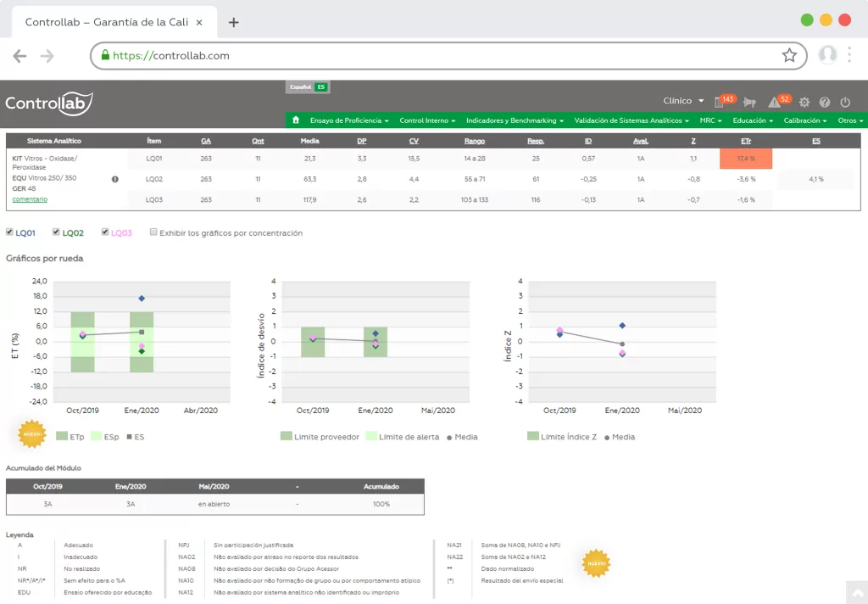The image size is (868, 604).
Task: Click the power logout icon
Action: click(x=844, y=102)
